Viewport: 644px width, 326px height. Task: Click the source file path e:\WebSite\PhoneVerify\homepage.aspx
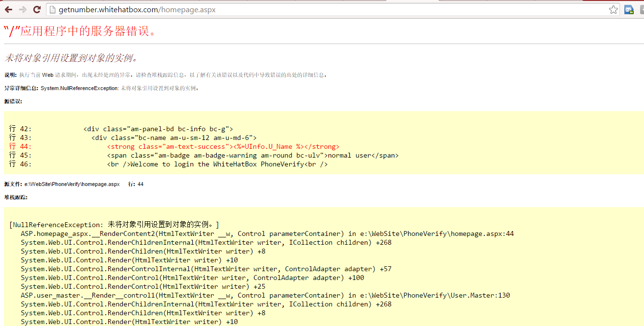[72, 184]
